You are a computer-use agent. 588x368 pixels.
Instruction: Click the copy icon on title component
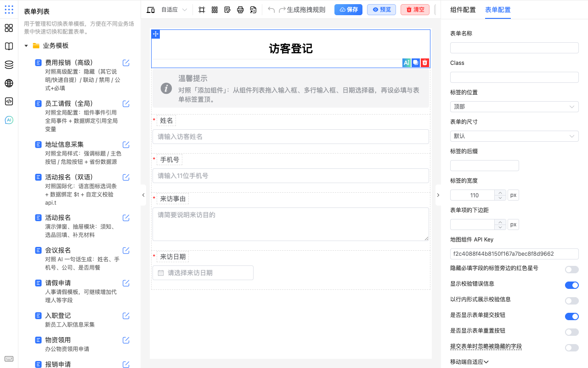pos(416,63)
